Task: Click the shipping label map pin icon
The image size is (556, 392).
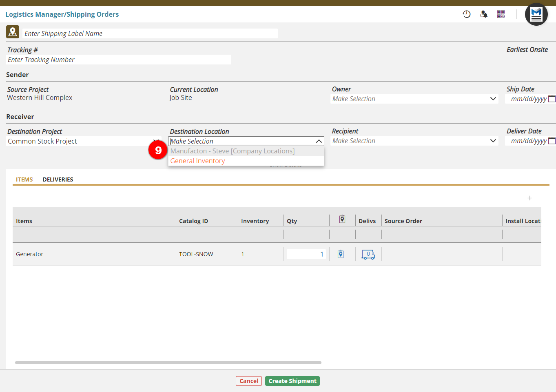Action: tap(13, 32)
